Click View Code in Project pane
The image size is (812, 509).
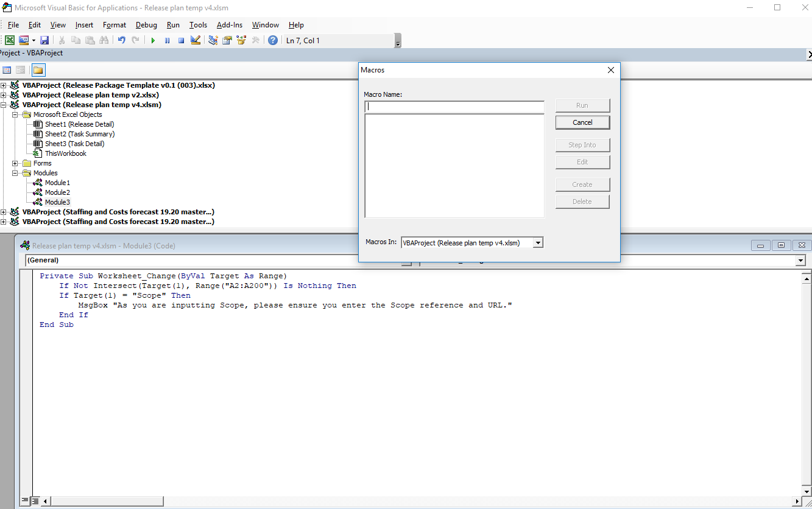(7, 70)
